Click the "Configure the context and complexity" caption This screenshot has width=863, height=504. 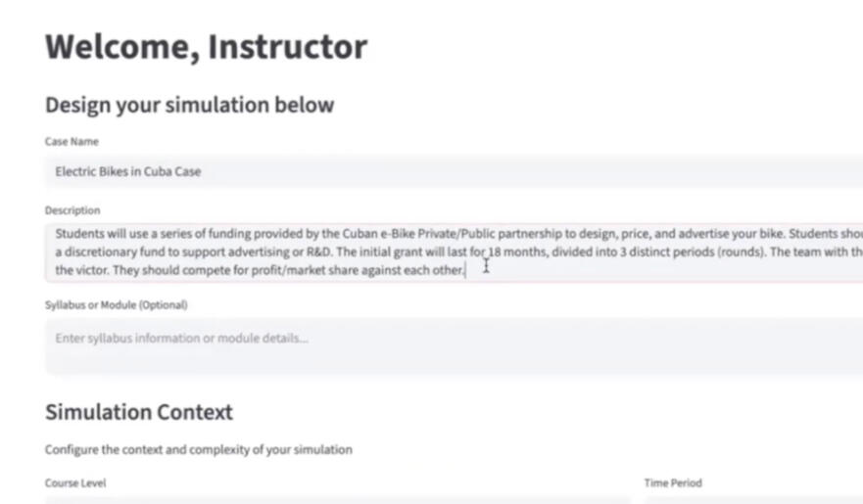point(198,449)
